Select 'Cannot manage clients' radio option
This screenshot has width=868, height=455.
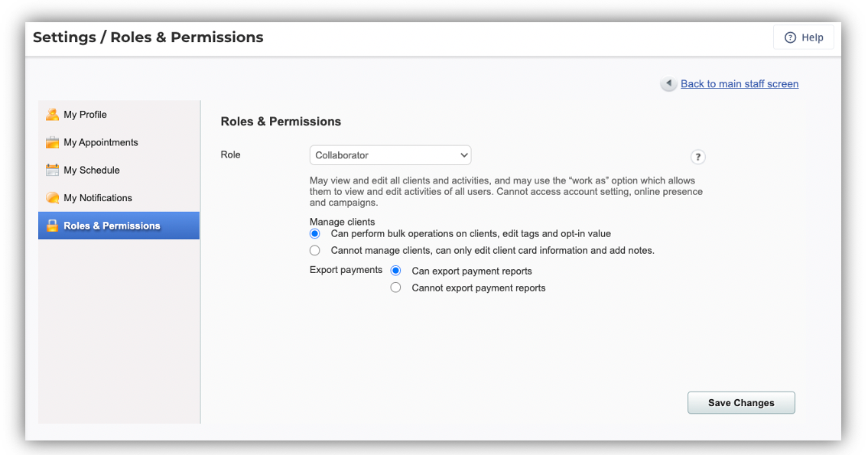point(315,250)
